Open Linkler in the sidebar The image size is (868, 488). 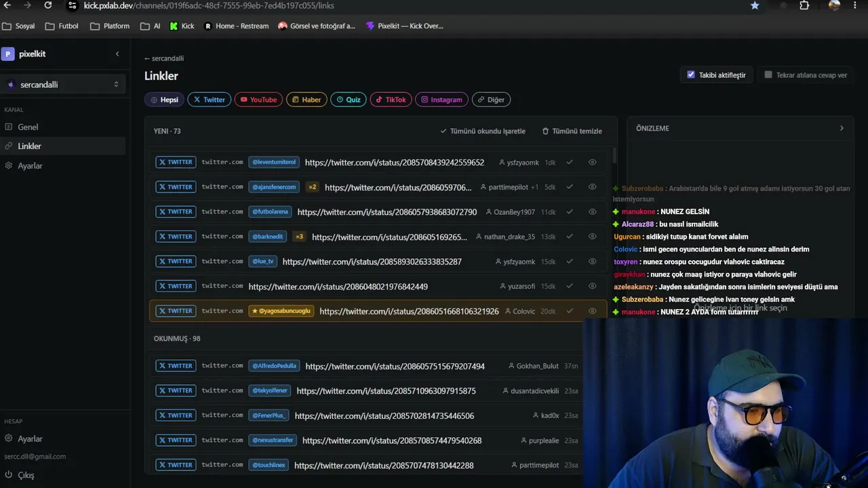tap(63, 146)
